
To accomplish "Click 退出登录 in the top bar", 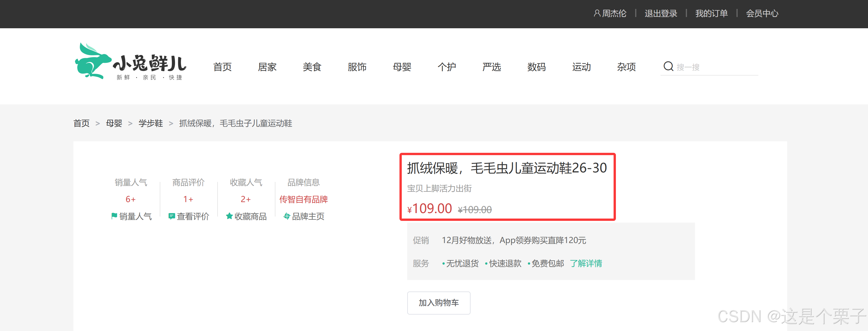I will (660, 14).
